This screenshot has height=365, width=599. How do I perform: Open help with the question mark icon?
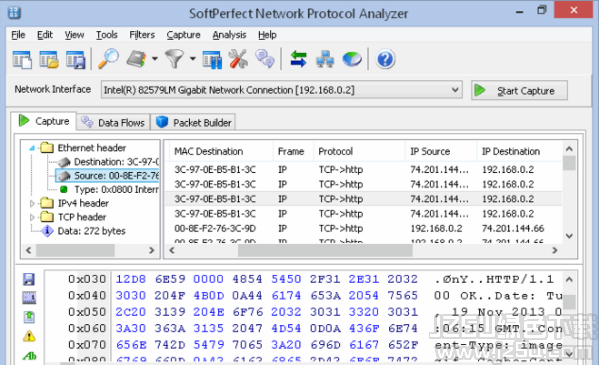click(x=385, y=60)
